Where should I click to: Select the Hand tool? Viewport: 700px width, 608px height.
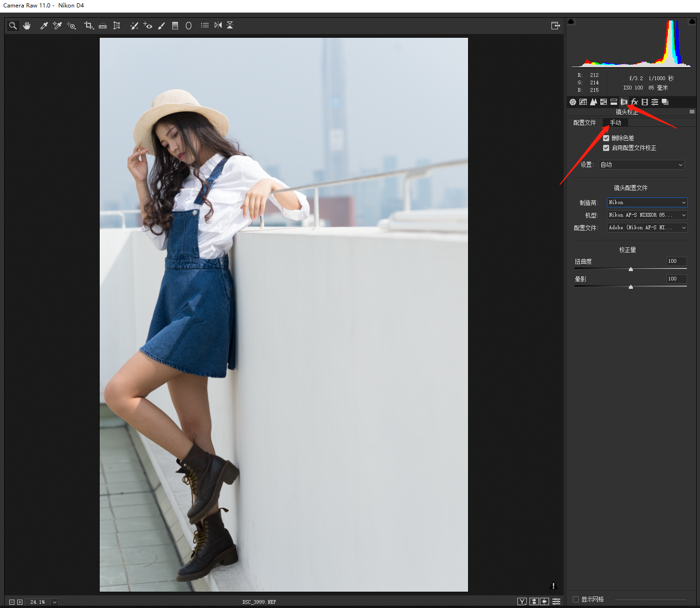27,26
